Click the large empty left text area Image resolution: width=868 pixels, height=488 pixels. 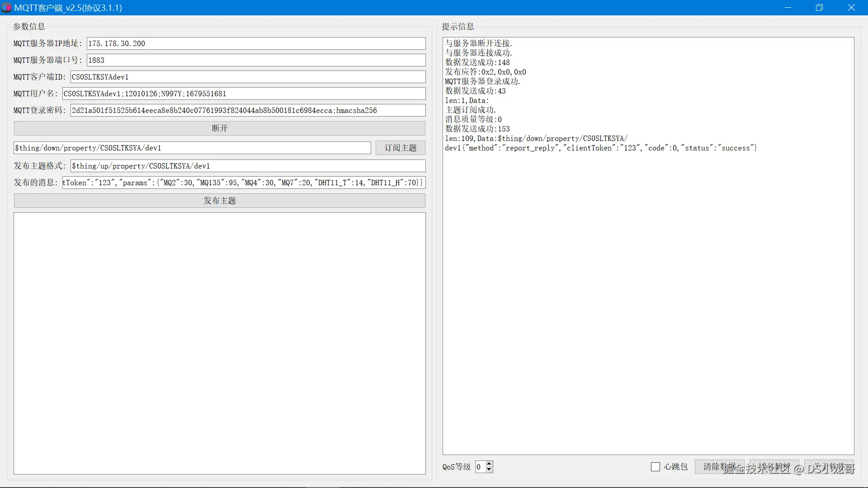click(x=219, y=343)
